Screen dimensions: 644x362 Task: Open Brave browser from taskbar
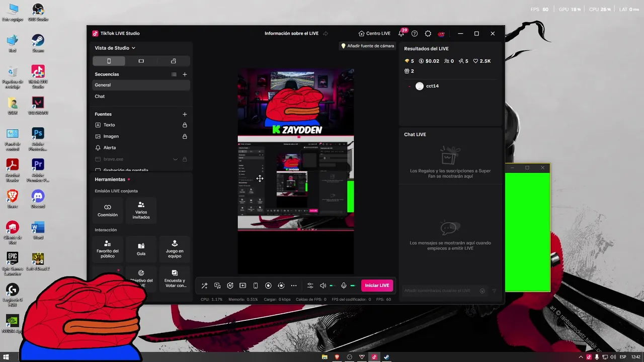pos(337,357)
